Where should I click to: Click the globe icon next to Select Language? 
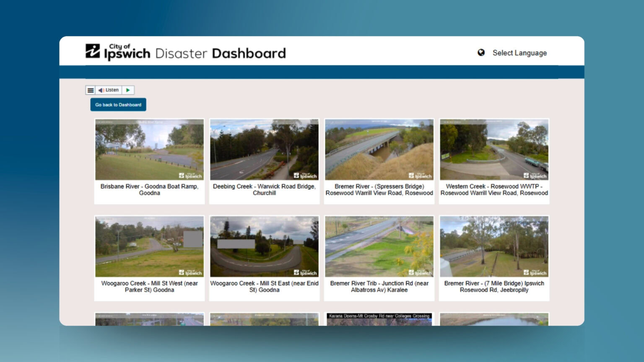480,53
